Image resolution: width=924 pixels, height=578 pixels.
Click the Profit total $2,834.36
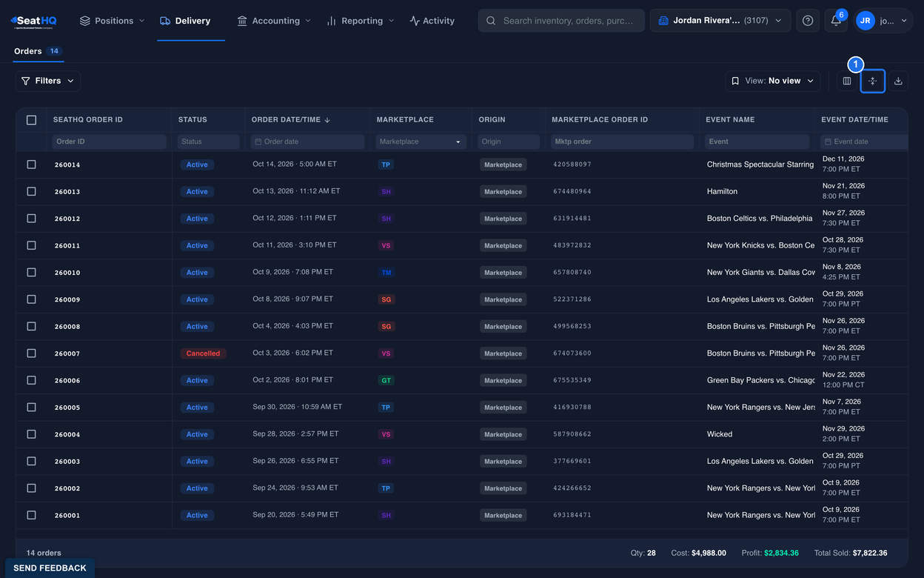[781, 553]
